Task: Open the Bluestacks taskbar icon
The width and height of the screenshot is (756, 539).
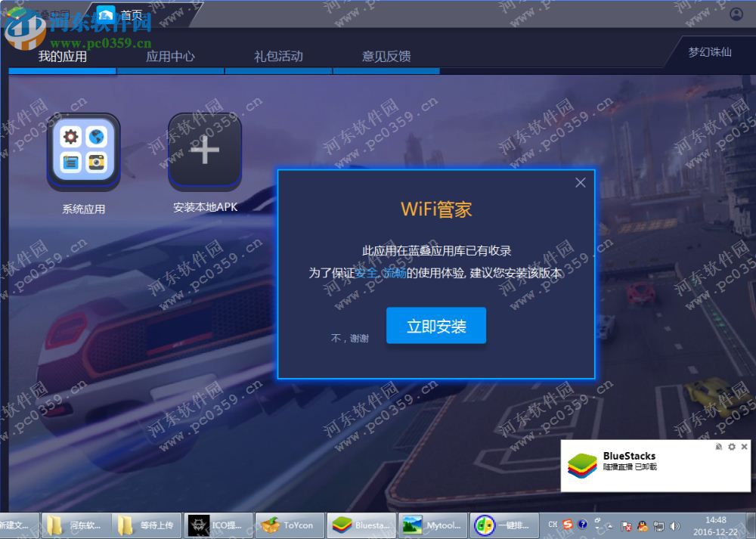Action: (x=361, y=525)
